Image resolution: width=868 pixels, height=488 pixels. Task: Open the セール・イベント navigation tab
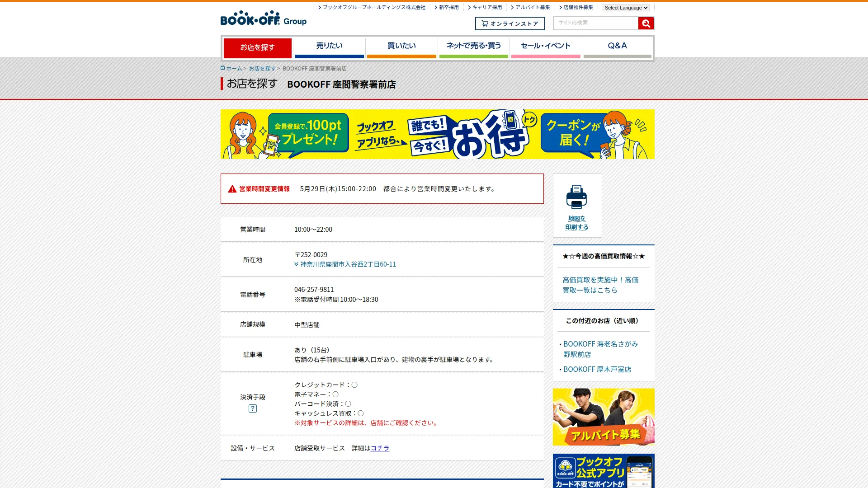[x=546, y=48]
